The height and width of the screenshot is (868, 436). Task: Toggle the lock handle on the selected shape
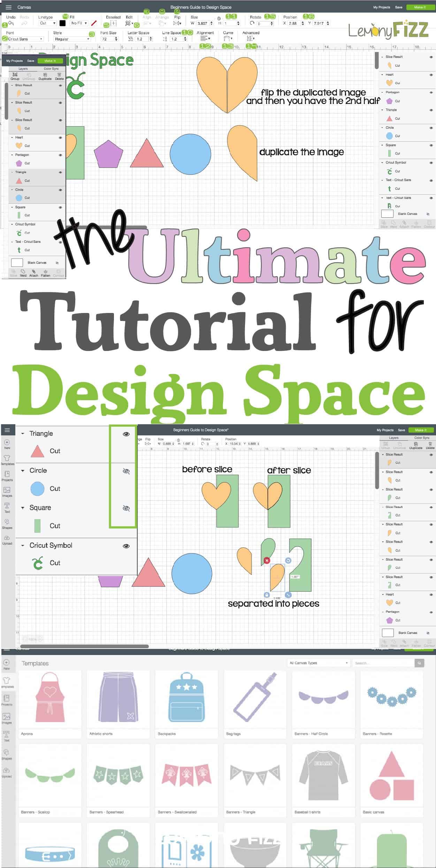click(x=267, y=595)
